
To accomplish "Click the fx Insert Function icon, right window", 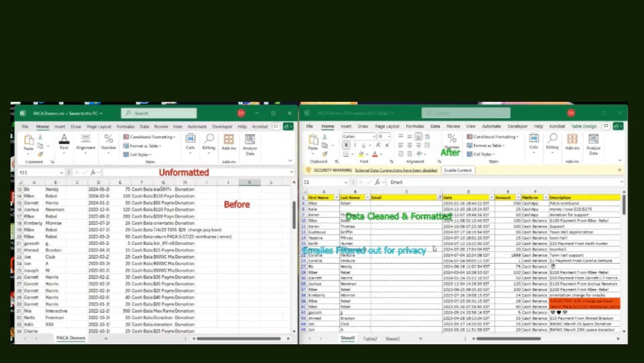I will (377, 182).
